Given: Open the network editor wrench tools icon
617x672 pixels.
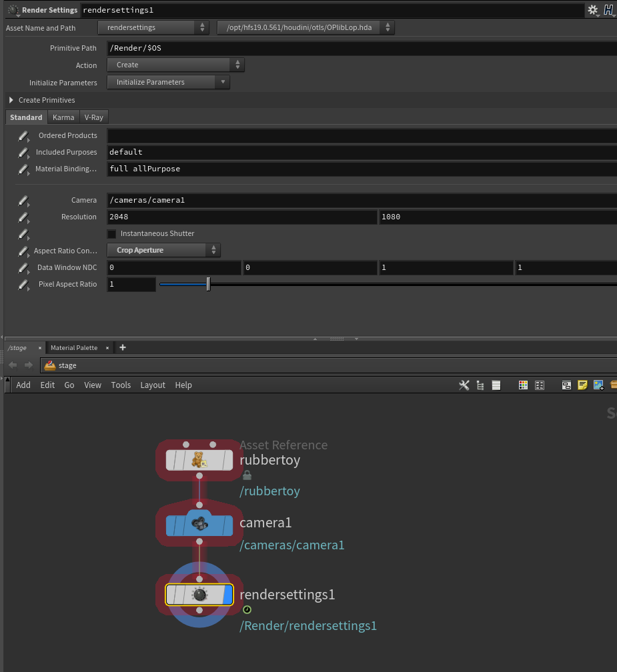Looking at the screenshot, I should pyautogui.click(x=464, y=385).
